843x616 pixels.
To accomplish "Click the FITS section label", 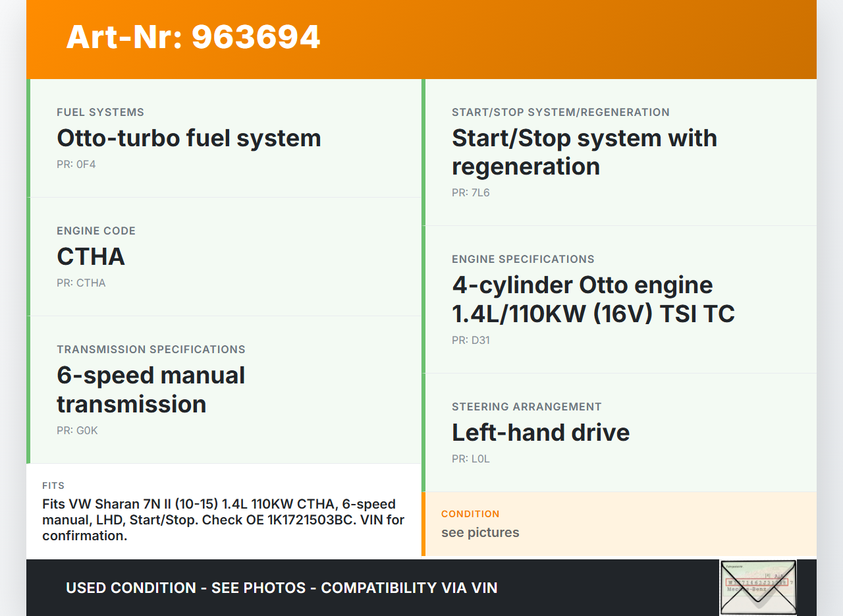I will pyautogui.click(x=53, y=486).
